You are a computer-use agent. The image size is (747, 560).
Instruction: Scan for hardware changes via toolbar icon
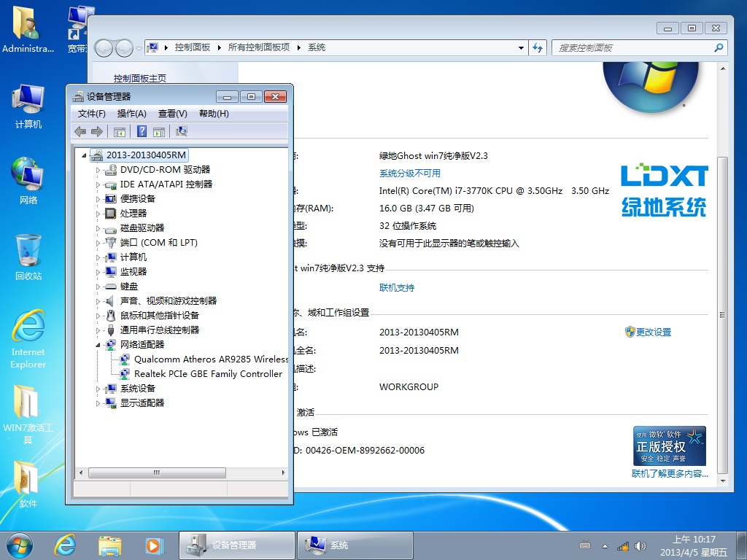[182, 131]
